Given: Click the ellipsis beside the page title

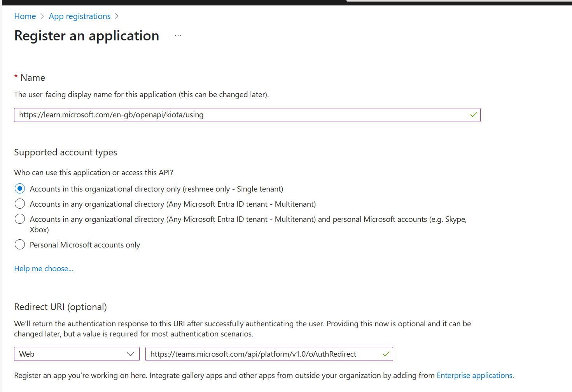Looking at the screenshot, I should [x=178, y=35].
